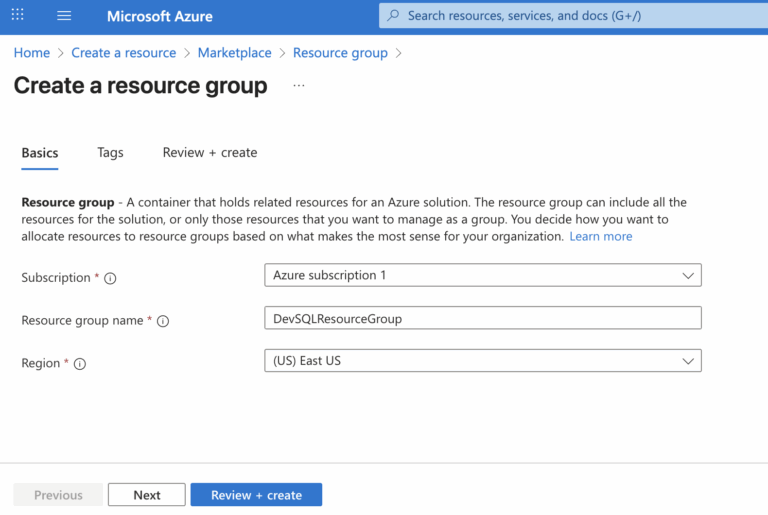This screenshot has height=515, width=768.
Task: Open the Learn more link
Action: pyautogui.click(x=600, y=236)
